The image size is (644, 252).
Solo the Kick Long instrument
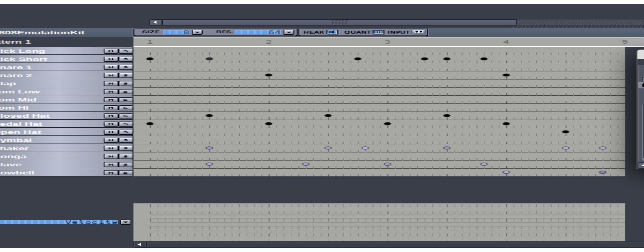click(x=125, y=51)
